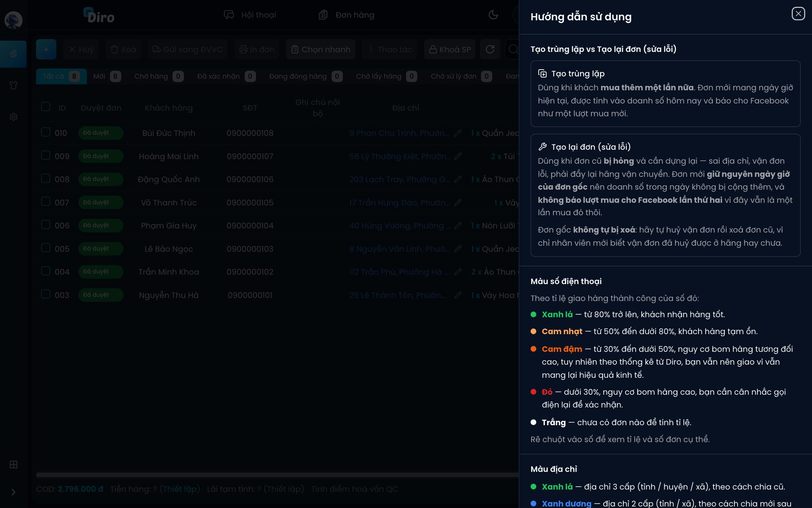The height and width of the screenshot is (508, 812).
Task: Click the orders icon in left sidebar
Action: pyautogui.click(x=14, y=54)
